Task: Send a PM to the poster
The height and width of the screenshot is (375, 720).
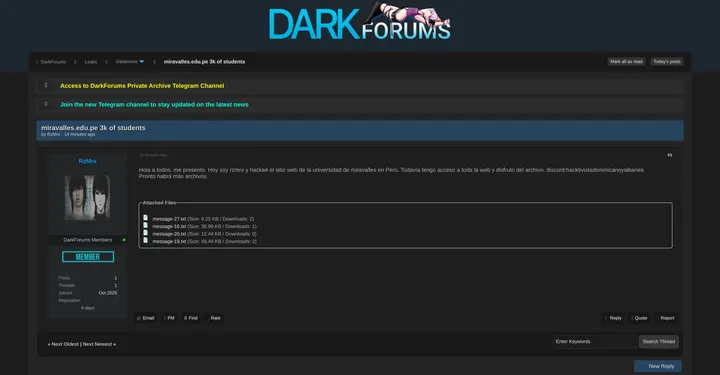Action: [x=169, y=318]
